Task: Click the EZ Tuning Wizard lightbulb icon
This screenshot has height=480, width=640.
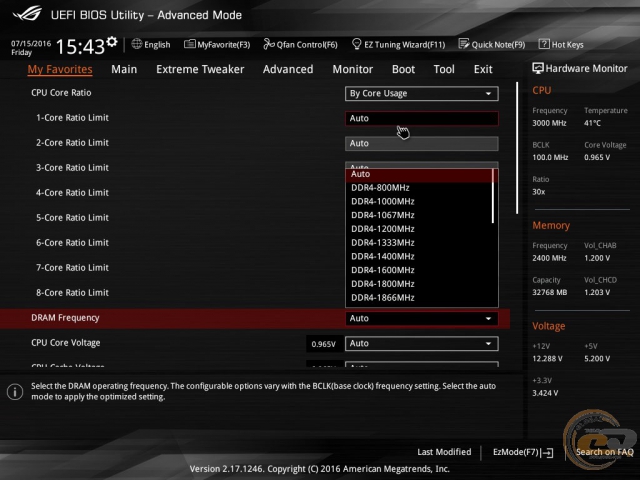Action: (x=356, y=44)
